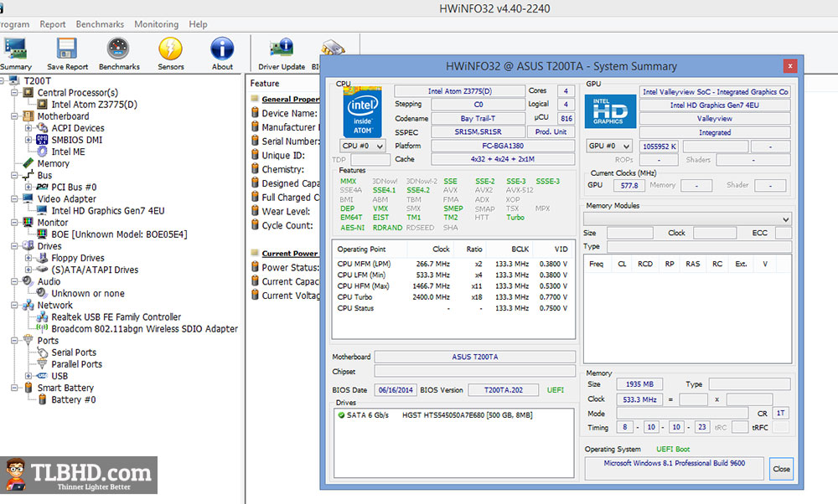Select the T200T root tree item

(38, 80)
